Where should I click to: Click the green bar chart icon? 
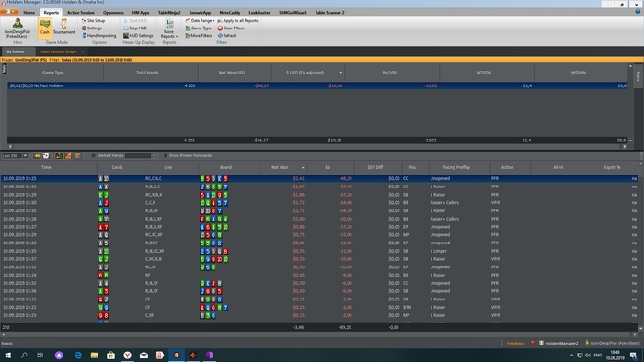(59, 156)
